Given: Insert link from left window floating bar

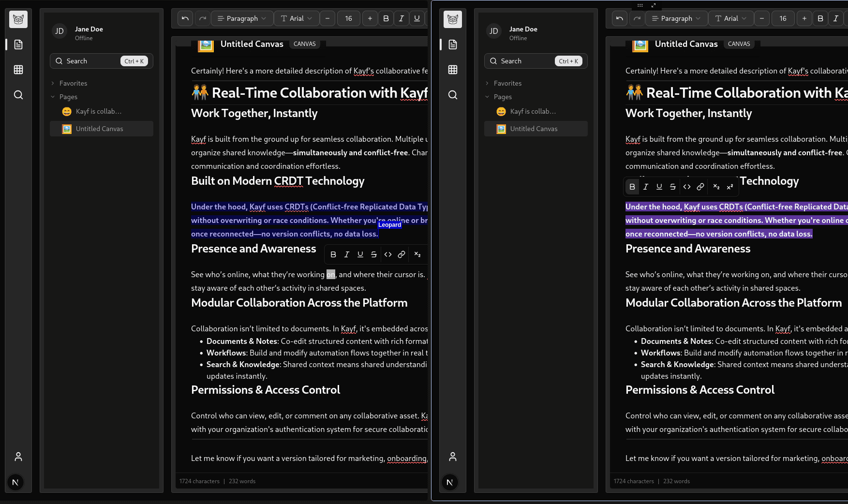Looking at the screenshot, I should [402, 254].
